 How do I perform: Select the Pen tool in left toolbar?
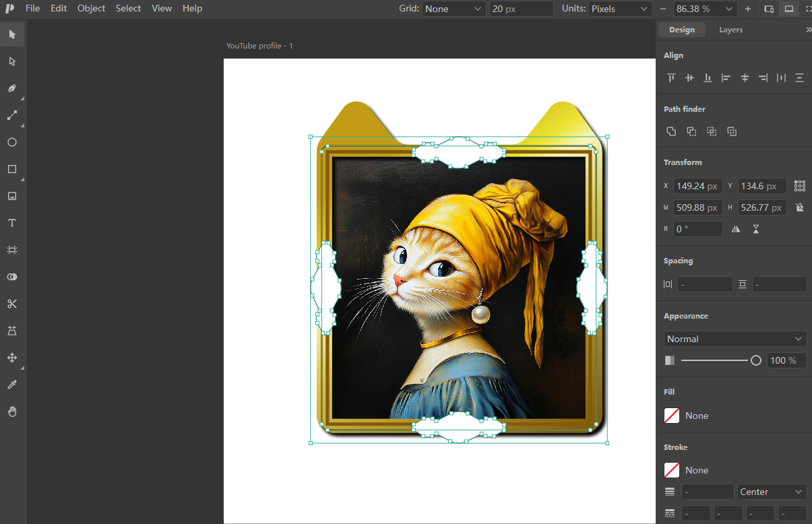(x=12, y=88)
